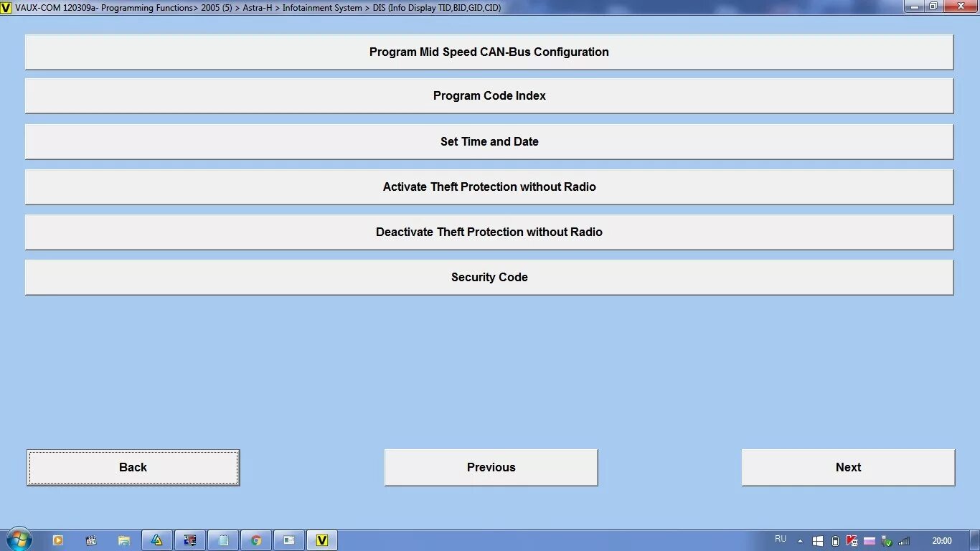
Task: Switch to the yellow-blue triangle app in taskbar
Action: [157, 540]
